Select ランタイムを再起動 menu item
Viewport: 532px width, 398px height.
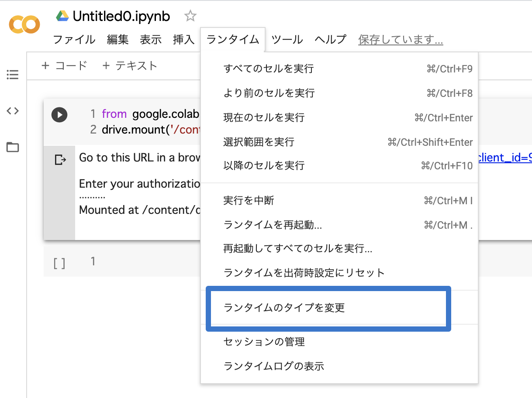point(339,225)
